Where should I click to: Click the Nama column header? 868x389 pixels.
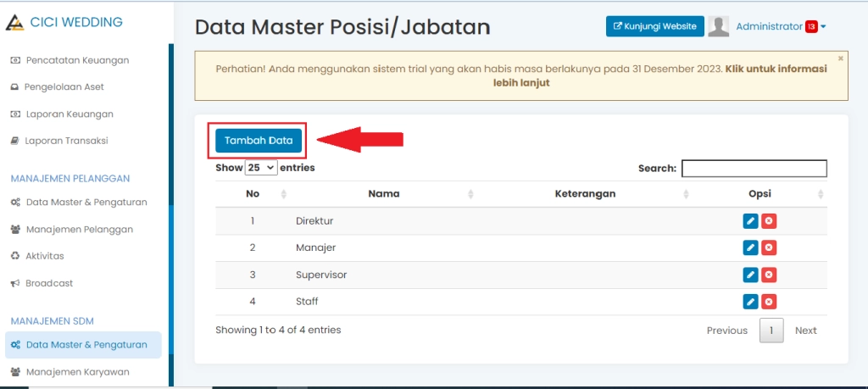[x=384, y=194]
